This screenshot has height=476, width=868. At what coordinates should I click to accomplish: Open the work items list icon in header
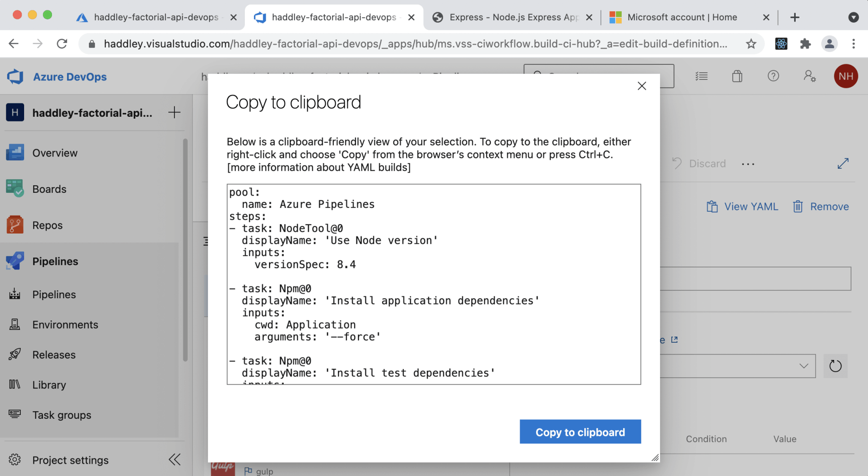[702, 76]
